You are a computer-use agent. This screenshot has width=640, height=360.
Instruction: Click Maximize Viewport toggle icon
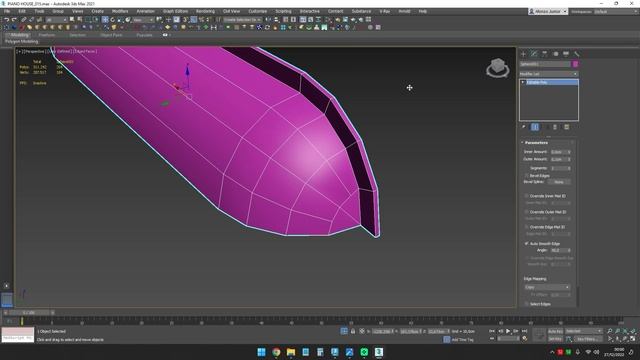pos(633,339)
